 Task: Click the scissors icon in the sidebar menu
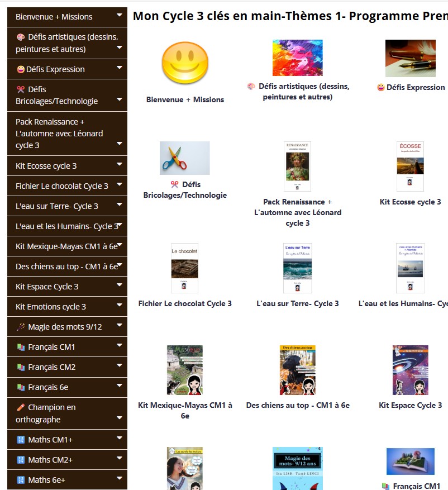(x=21, y=90)
